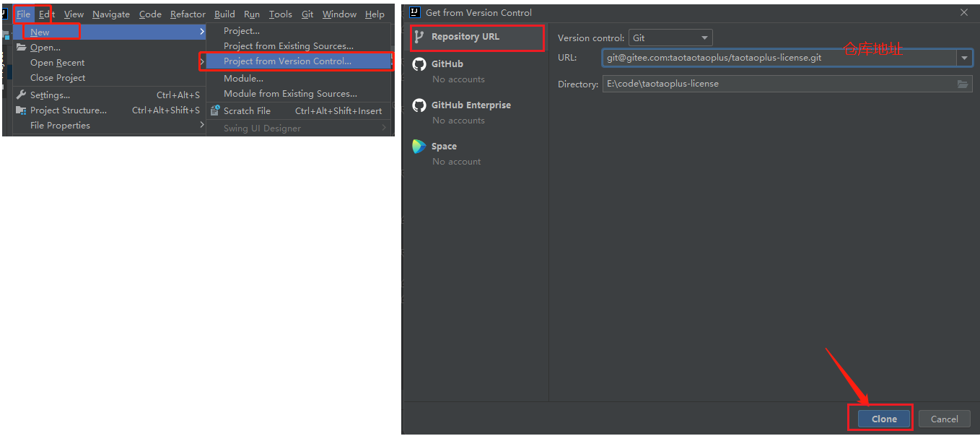Open Settings... from File menu
The image size is (980, 436).
click(x=110, y=95)
